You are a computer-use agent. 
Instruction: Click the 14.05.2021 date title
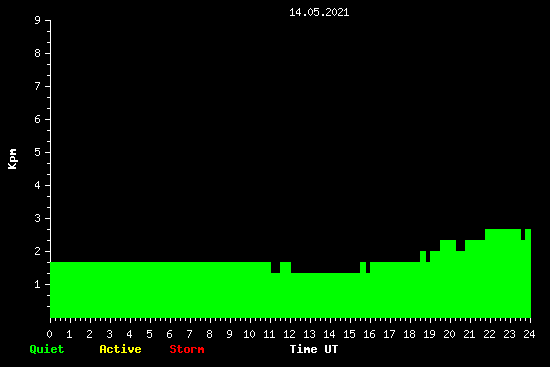[x=319, y=12]
